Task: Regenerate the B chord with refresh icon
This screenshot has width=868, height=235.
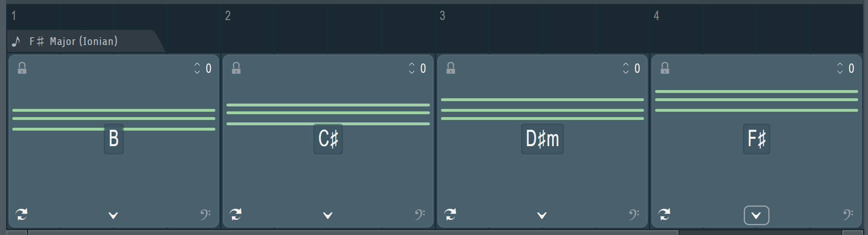Action: tap(22, 214)
